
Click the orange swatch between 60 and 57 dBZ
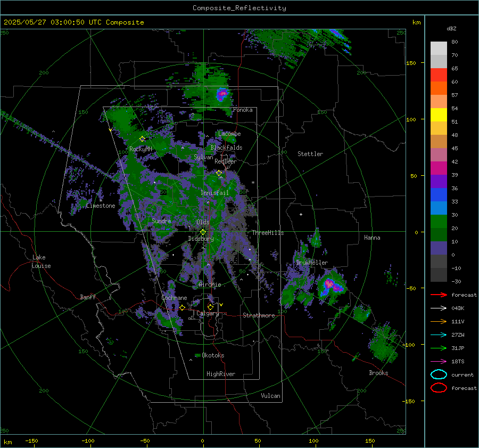pyautogui.click(x=439, y=88)
